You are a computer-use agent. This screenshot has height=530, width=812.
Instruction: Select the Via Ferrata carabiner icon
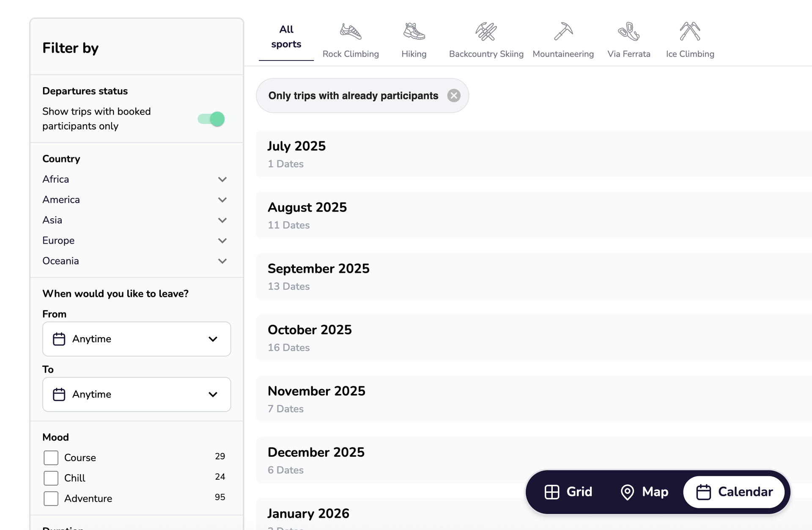628,32
